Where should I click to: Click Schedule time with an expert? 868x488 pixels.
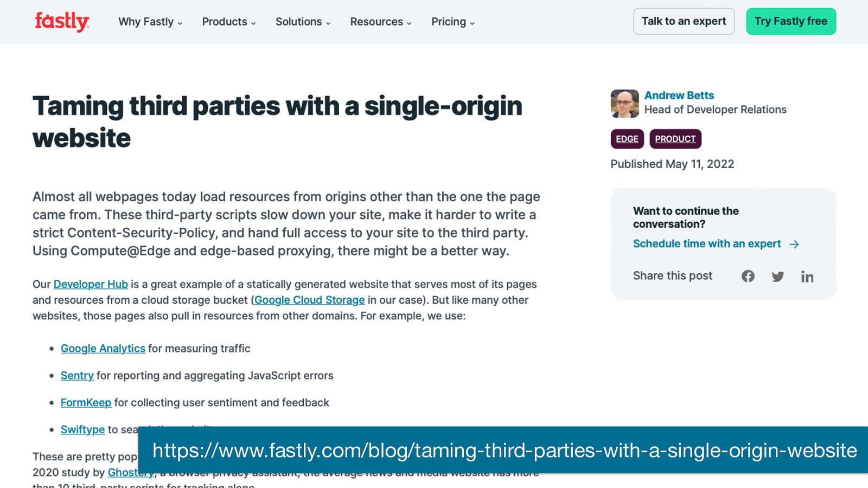(707, 244)
